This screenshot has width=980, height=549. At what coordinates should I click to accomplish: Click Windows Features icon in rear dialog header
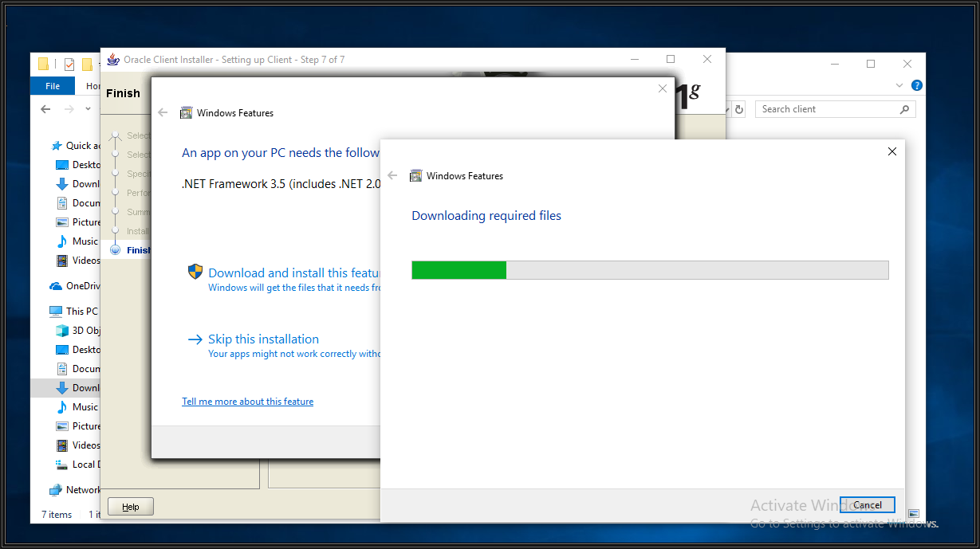click(x=186, y=113)
